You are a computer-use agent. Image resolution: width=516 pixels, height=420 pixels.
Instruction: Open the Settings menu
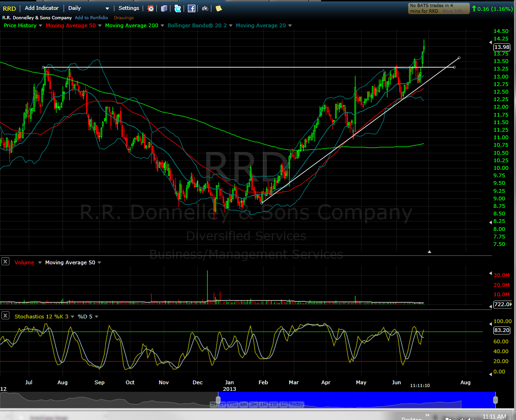(x=129, y=8)
